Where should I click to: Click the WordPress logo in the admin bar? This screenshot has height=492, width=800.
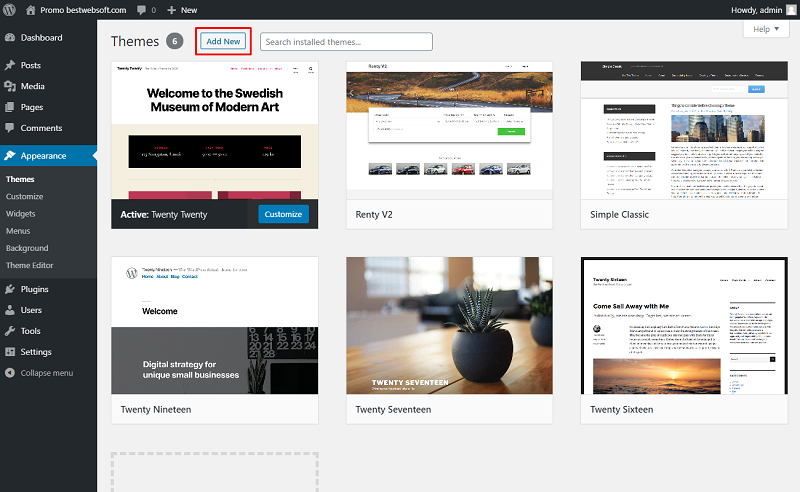point(9,10)
